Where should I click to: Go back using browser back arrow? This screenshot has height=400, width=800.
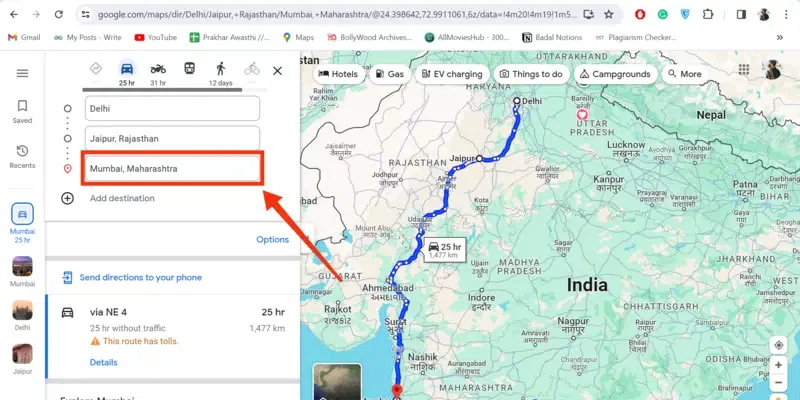(x=14, y=14)
